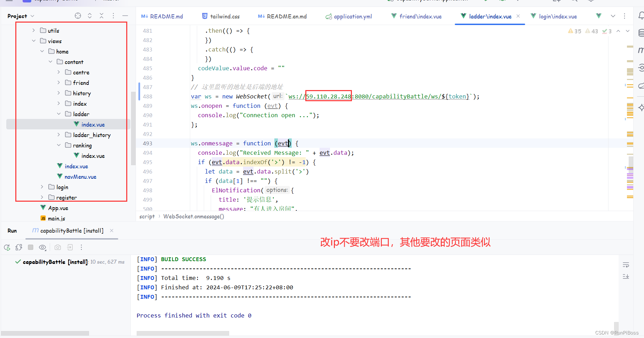Expand the friend folder

coord(58,82)
